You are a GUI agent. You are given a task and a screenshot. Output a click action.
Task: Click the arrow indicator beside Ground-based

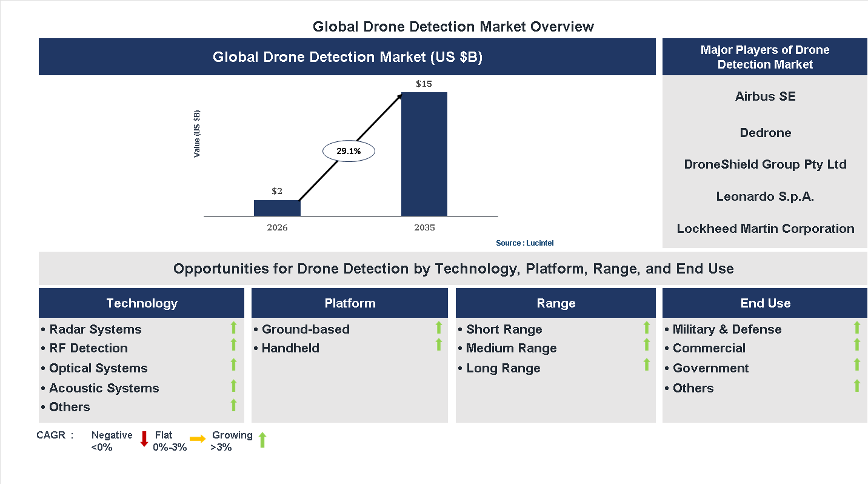click(x=439, y=328)
